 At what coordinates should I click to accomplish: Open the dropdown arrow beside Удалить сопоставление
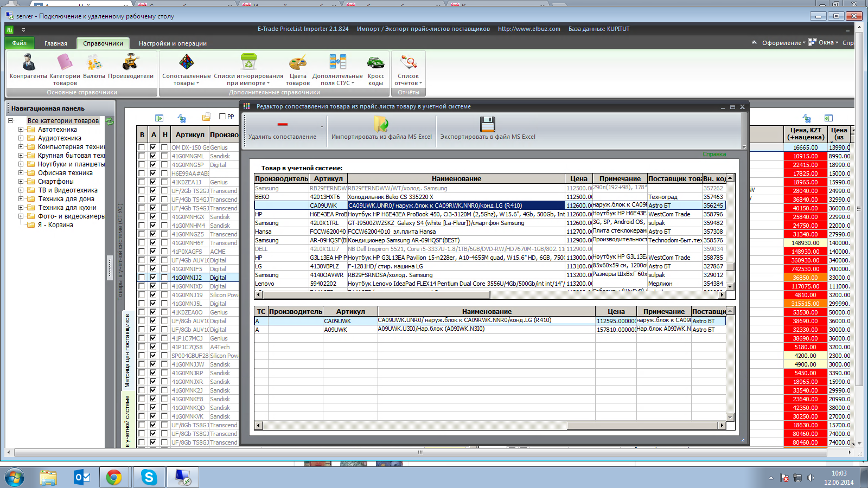[322, 127]
